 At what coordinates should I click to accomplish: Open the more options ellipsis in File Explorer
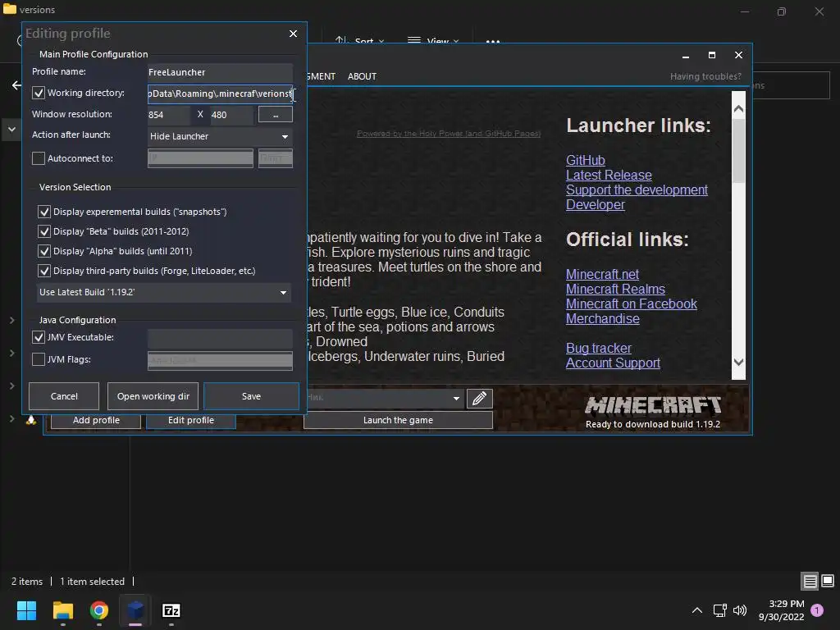tap(493, 41)
